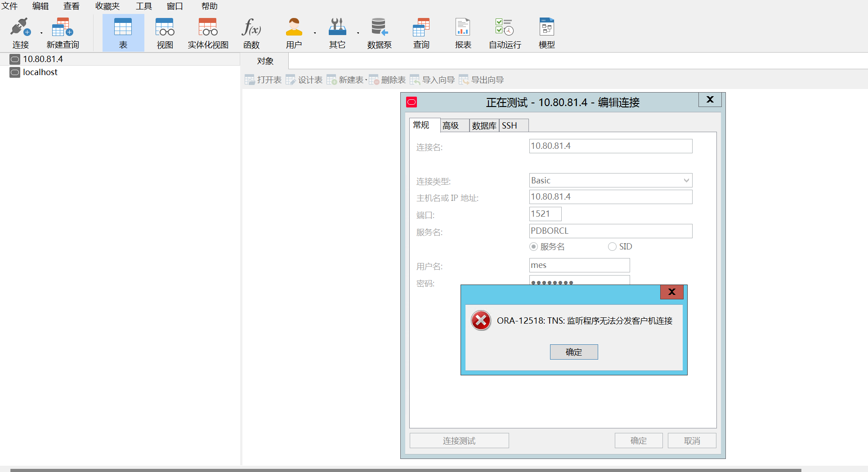This screenshot has width=868, height=472.
Task: Open the Edit (编辑) menu
Action: tap(40, 6)
